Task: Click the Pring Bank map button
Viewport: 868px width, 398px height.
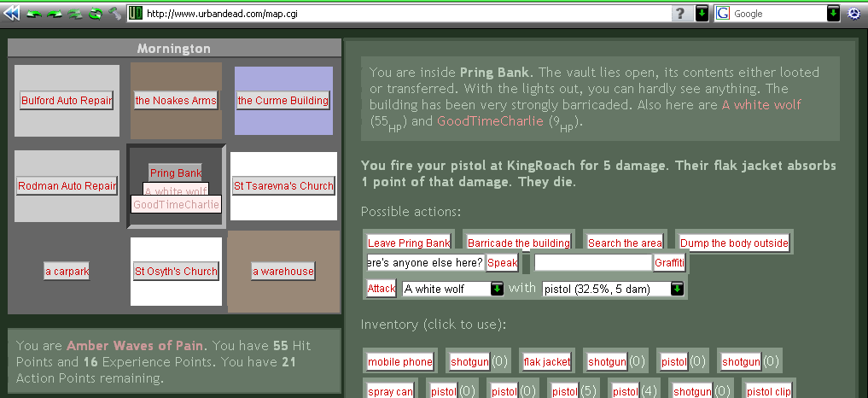Action: click(x=176, y=173)
